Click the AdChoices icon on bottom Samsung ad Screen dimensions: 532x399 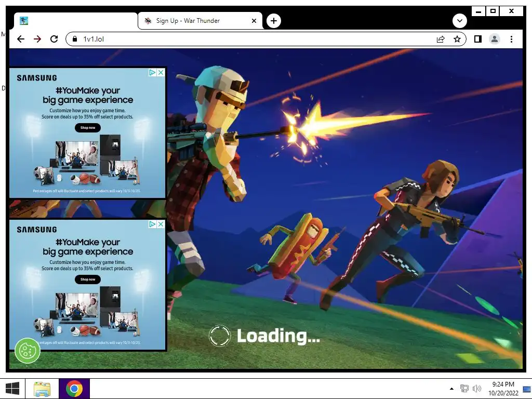click(x=152, y=224)
